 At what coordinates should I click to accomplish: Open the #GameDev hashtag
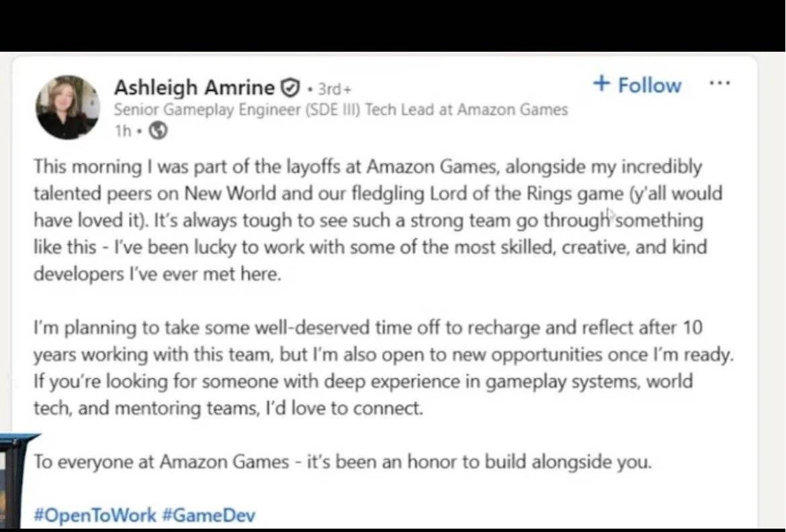pos(208,516)
